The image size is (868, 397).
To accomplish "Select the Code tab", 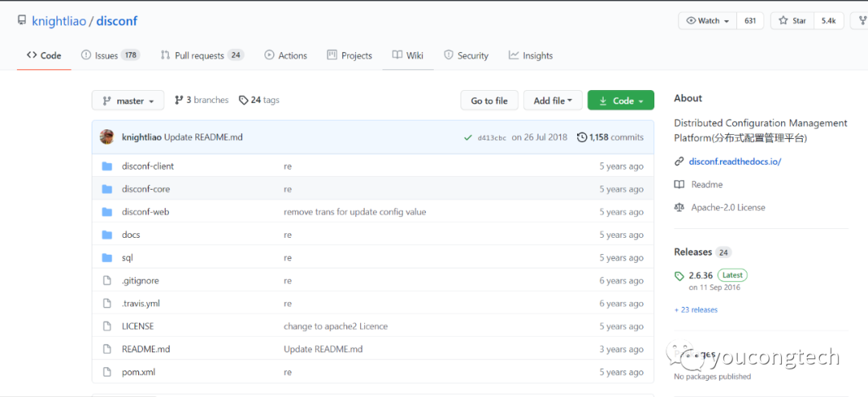I will [43, 55].
